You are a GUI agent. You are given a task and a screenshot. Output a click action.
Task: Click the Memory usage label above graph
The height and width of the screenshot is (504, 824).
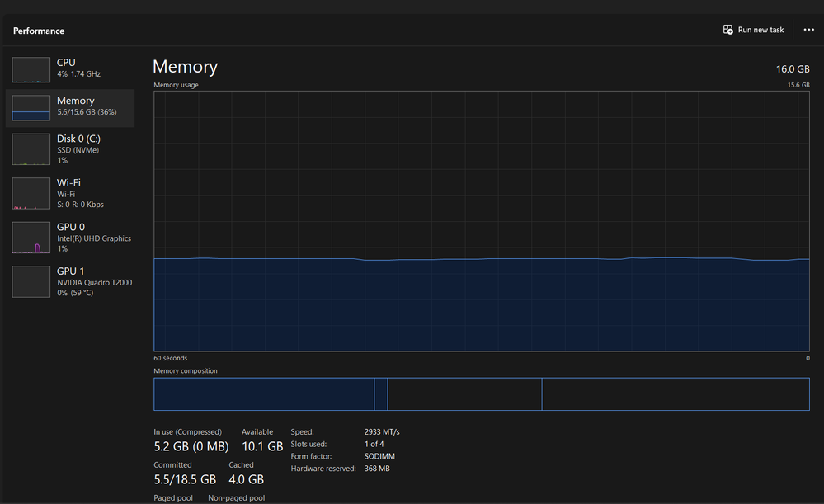click(176, 85)
